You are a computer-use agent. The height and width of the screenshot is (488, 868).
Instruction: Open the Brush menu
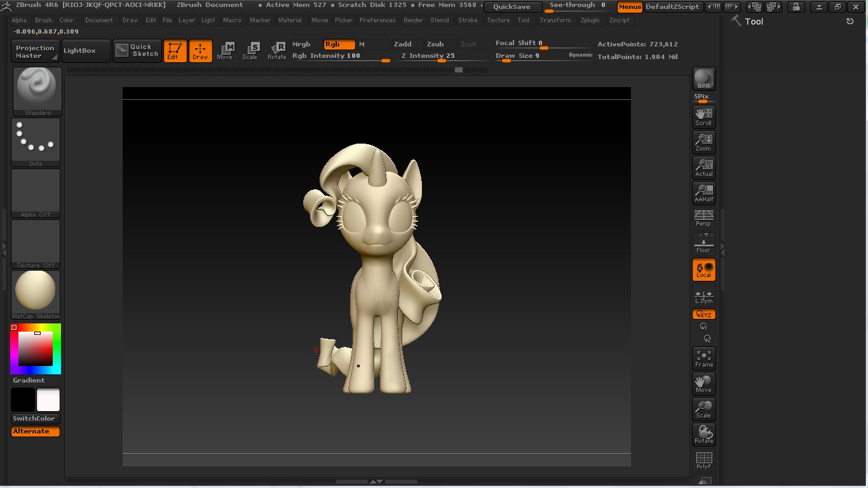click(43, 20)
